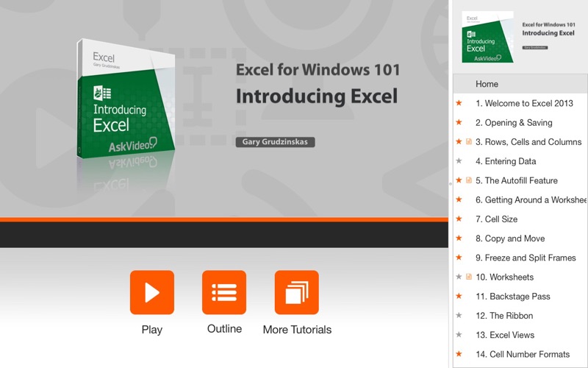Select Home in the sidebar list
The height and width of the screenshot is (368, 588).
(x=520, y=84)
